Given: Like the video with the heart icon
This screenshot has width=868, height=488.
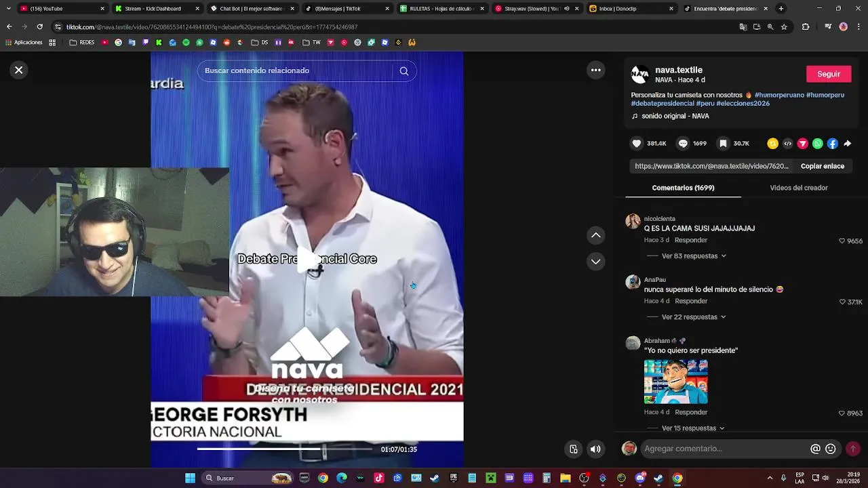Looking at the screenshot, I should [637, 144].
